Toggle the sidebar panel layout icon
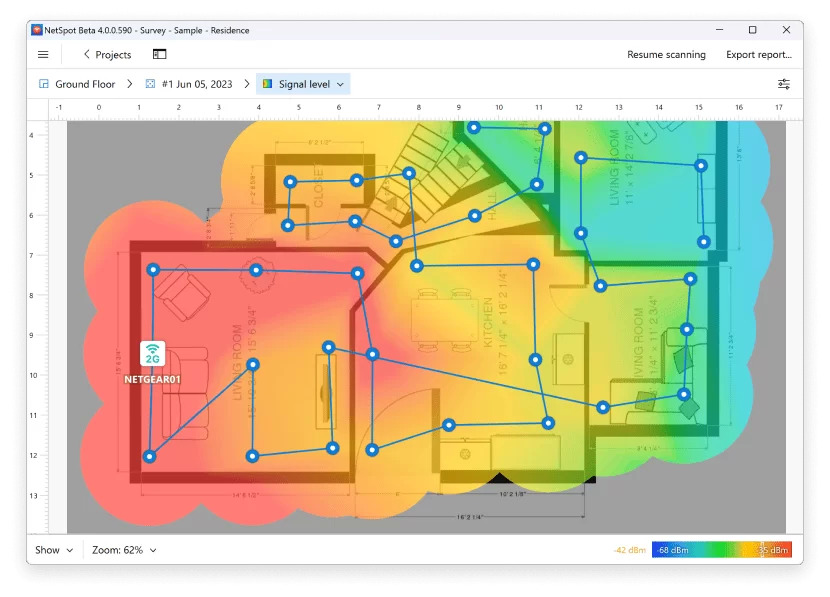Screen dimensions: 830x597 (x=160, y=55)
